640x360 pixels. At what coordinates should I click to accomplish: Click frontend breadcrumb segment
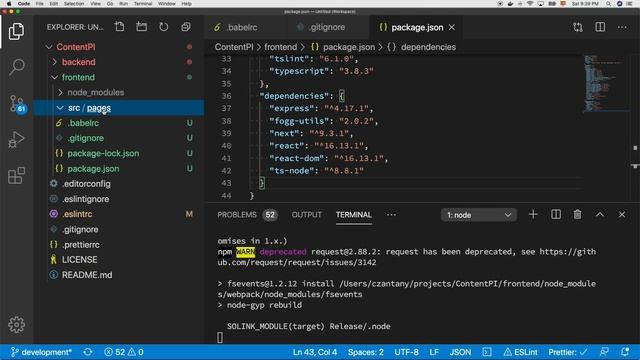point(280,47)
